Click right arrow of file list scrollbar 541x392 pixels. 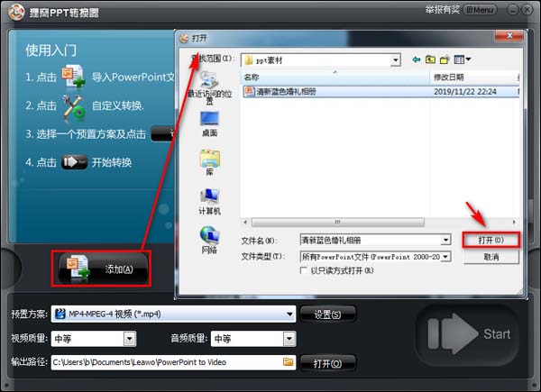pyautogui.click(x=514, y=222)
